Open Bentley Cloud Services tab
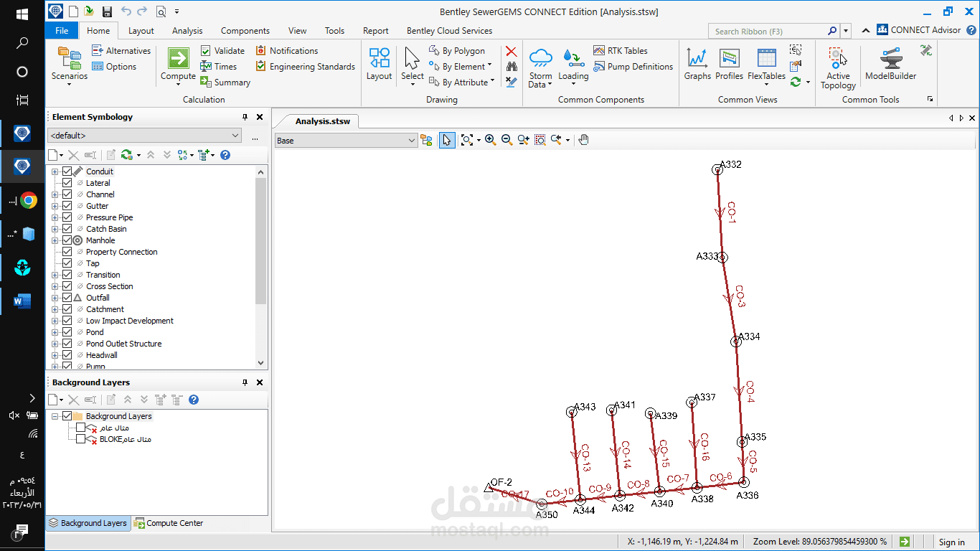980x551 pixels. pos(450,31)
